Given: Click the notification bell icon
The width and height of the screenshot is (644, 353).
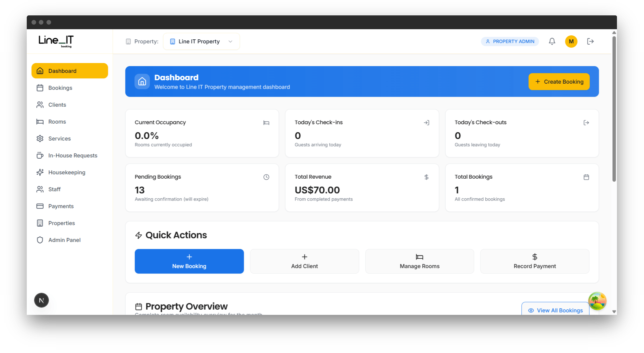Looking at the screenshot, I should [552, 41].
